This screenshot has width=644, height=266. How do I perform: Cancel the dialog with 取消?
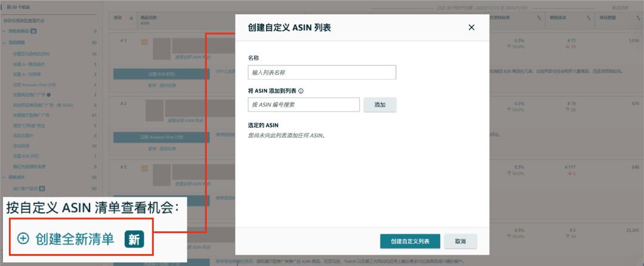pos(460,242)
